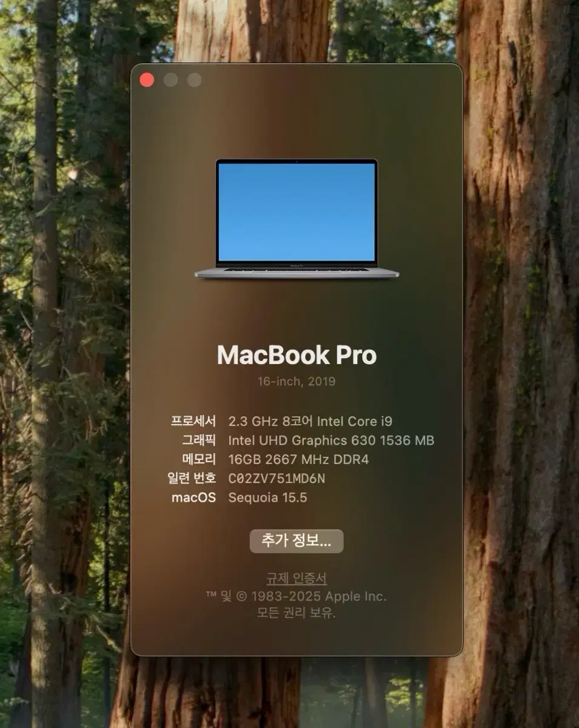This screenshot has width=579, height=728.
Task: Click the greyed-out minimize window button
Action: pyautogui.click(x=170, y=80)
